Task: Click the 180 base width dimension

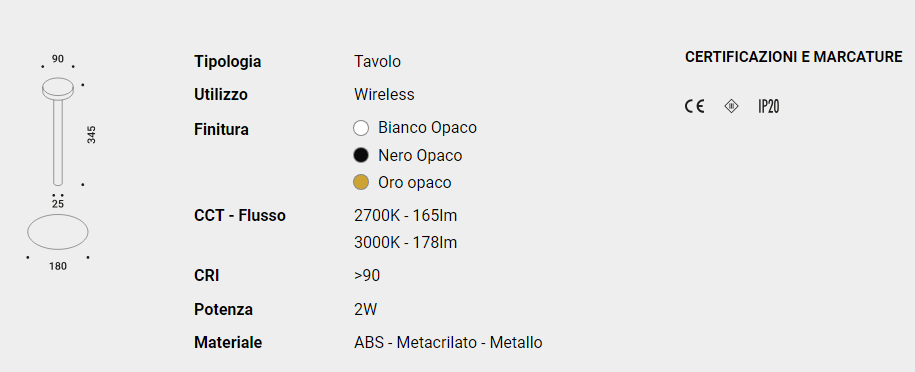Action: pos(58,266)
